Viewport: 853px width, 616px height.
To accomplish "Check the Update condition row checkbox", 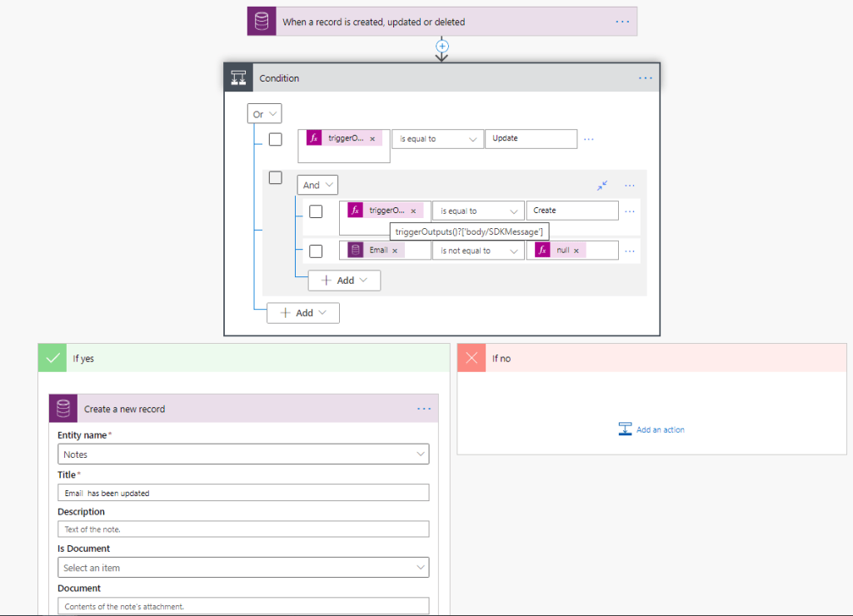I will [275, 139].
